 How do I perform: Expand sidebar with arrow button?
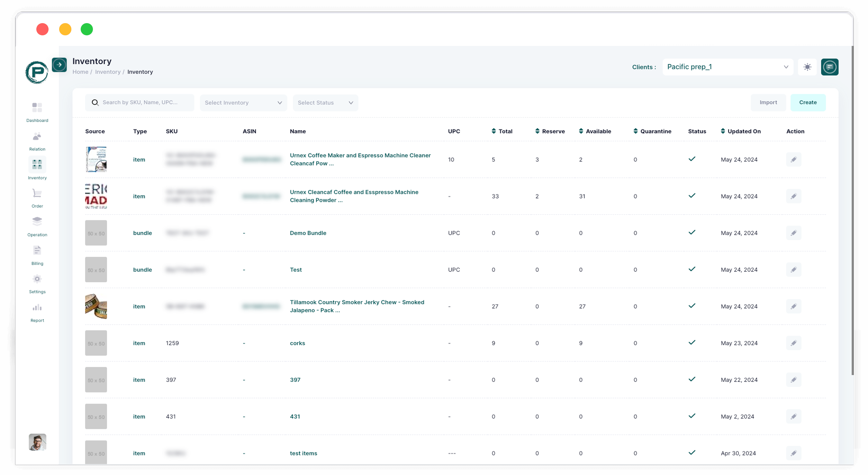[x=59, y=65]
